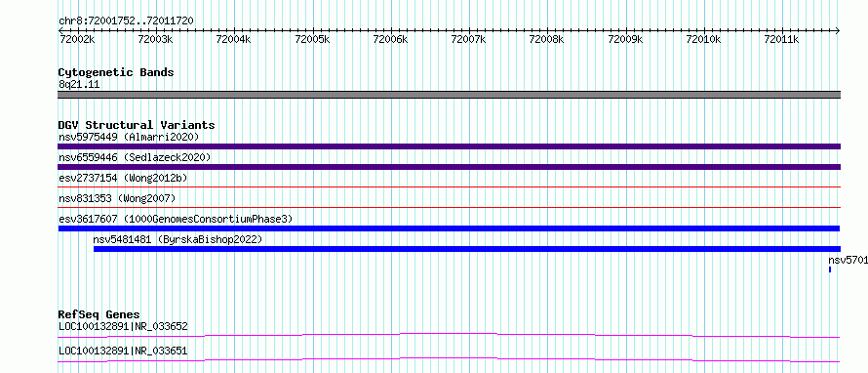This screenshot has width=868, height=373.
Task: Select the NR_033652 magenta gene track line
Action: coord(449,335)
